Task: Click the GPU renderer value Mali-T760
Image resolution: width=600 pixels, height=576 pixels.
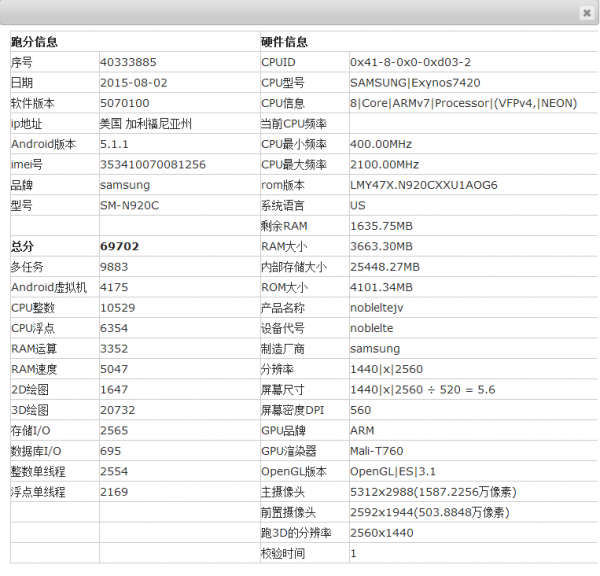Action: click(377, 451)
